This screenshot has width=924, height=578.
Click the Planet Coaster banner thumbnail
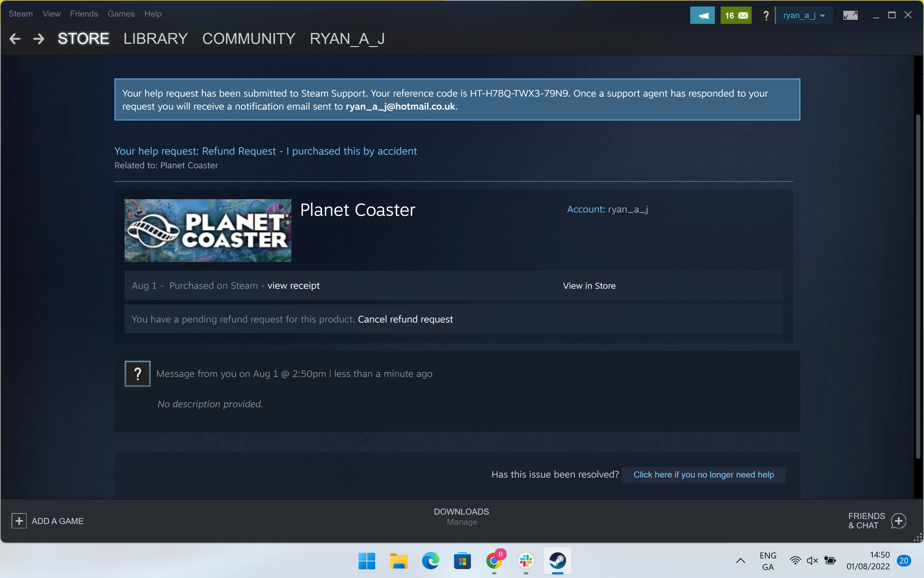click(x=208, y=230)
